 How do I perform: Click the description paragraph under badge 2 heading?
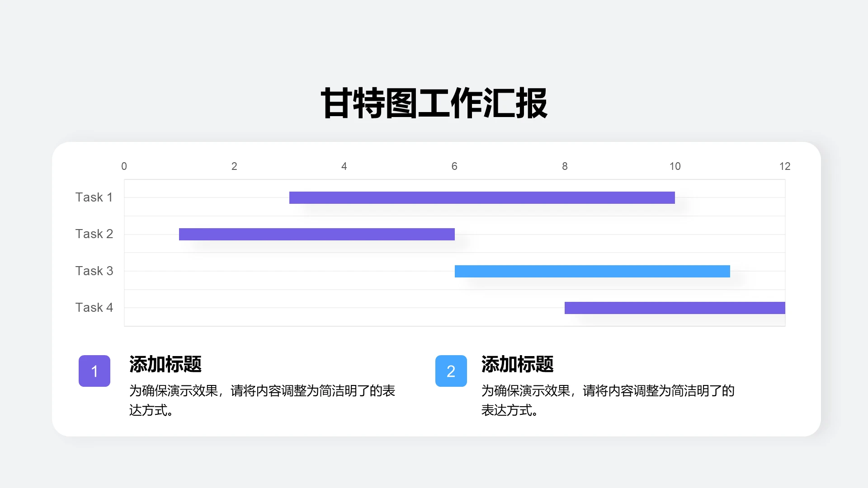(608, 400)
